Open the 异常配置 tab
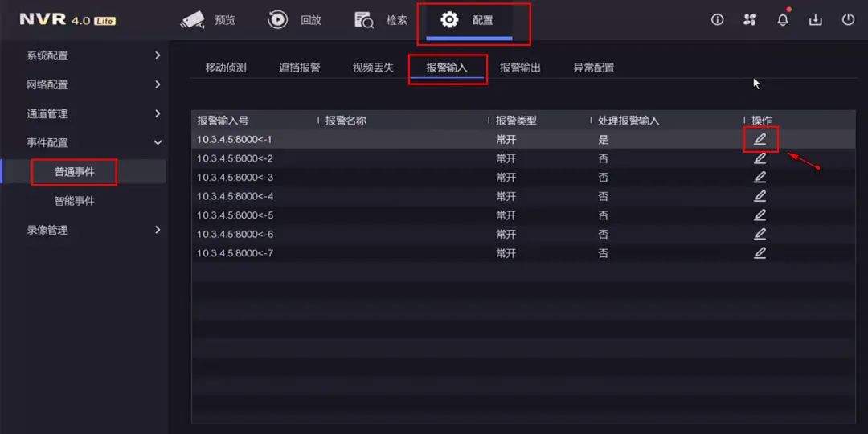 593,68
